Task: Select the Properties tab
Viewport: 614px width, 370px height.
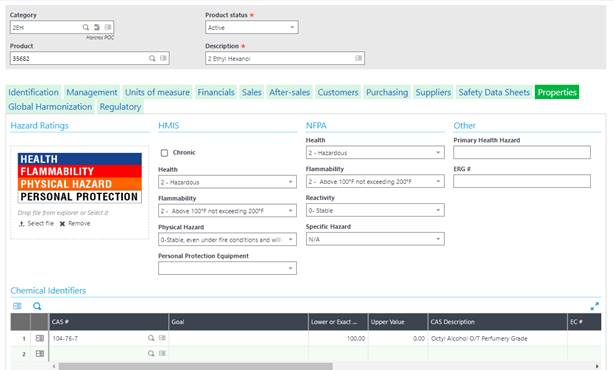Action: click(x=557, y=92)
